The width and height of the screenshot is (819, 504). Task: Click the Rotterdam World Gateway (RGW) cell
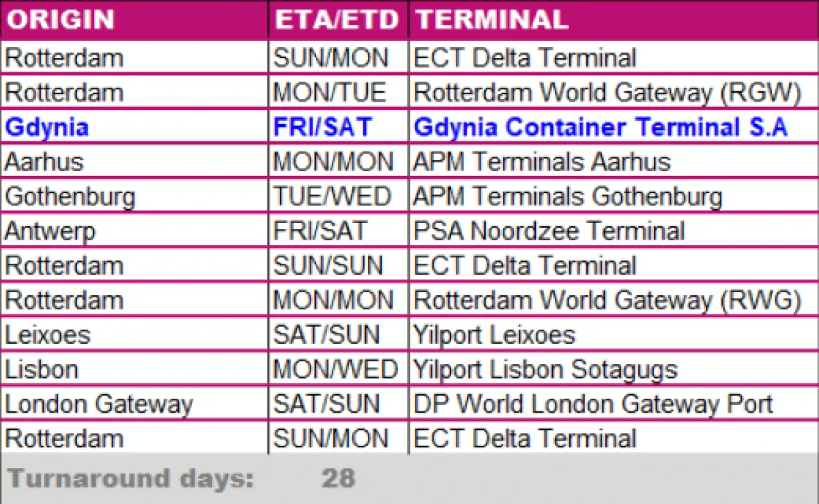607,92
